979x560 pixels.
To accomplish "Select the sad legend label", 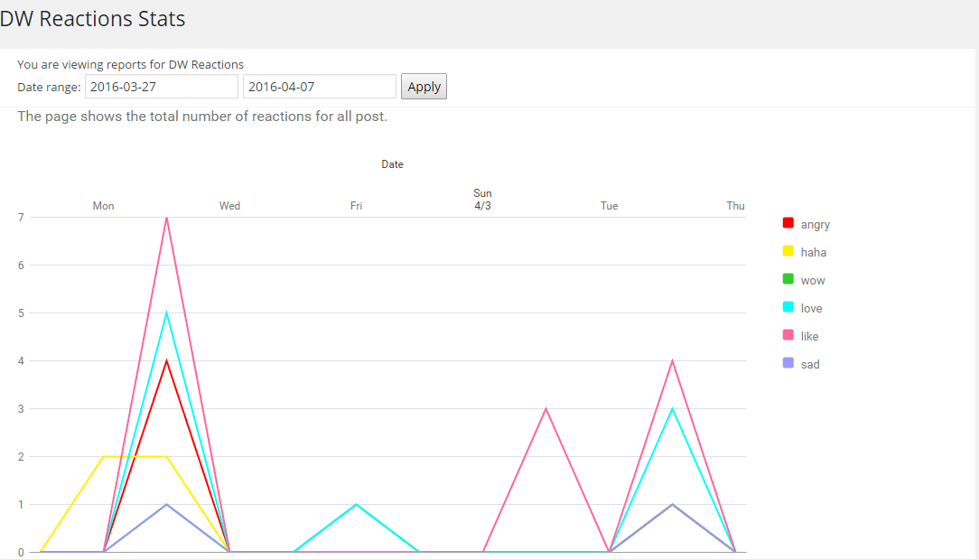I will click(x=810, y=365).
